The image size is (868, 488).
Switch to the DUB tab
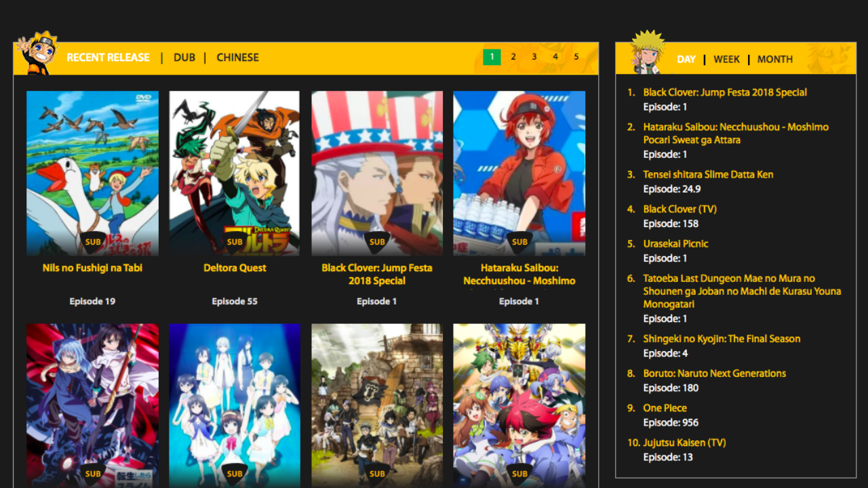184,58
